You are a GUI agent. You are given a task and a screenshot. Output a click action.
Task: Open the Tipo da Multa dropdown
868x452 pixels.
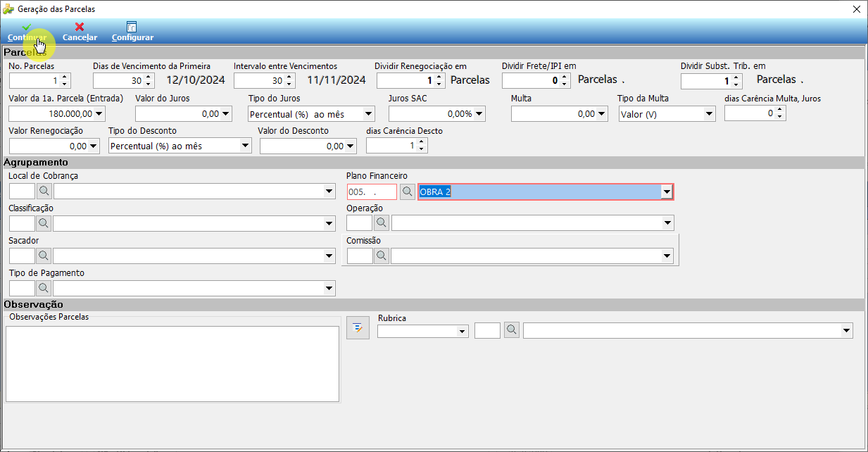pyautogui.click(x=709, y=113)
